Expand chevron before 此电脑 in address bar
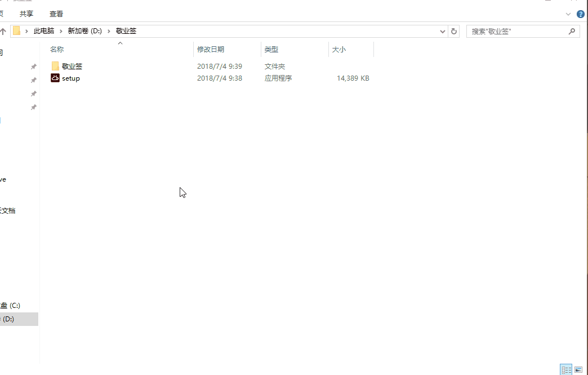The height and width of the screenshot is (375, 588). [26, 31]
